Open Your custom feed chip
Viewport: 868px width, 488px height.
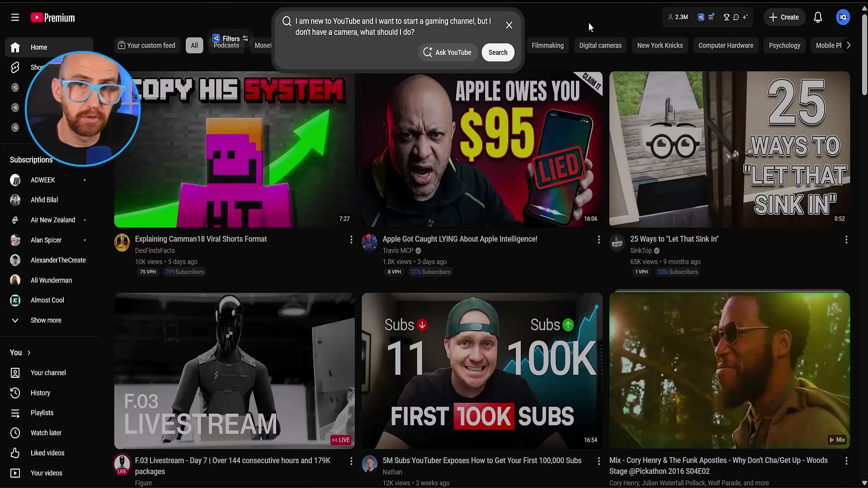click(147, 45)
